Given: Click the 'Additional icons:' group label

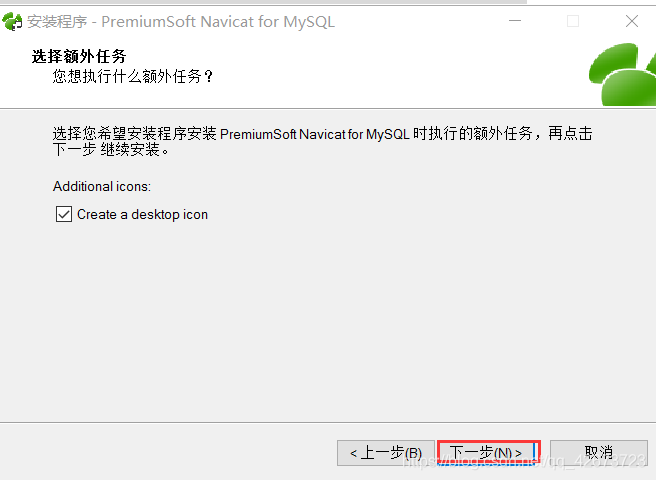Looking at the screenshot, I should (x=102, y=186).
